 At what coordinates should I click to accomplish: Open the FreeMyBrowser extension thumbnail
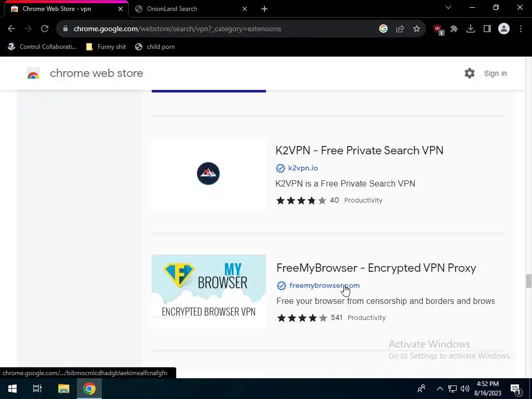(209, 291)
